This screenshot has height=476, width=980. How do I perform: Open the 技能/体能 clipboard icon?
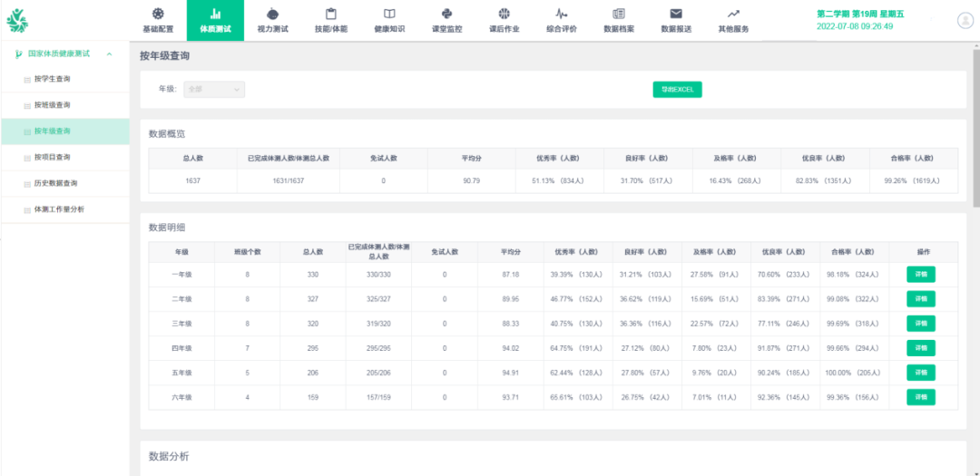click(x=331, y=14)
